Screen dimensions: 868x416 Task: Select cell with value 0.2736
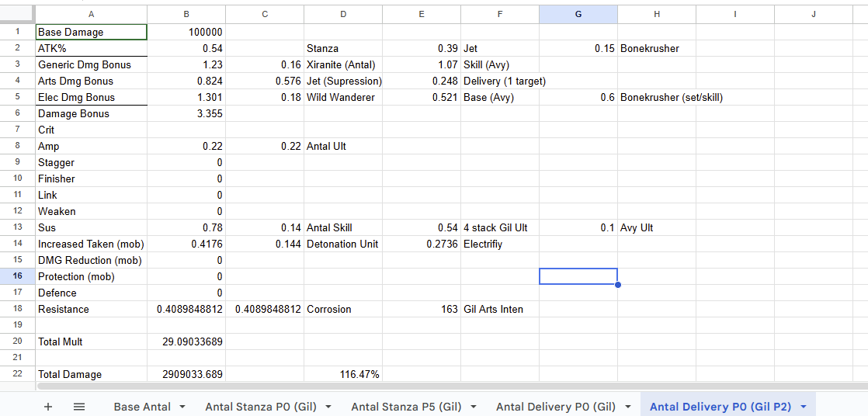[x=422, y=244]
